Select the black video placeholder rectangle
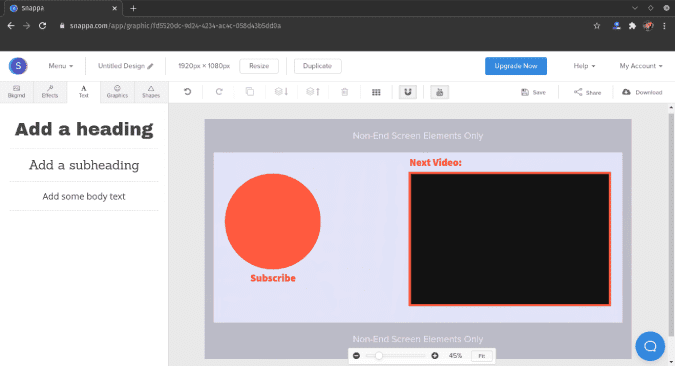This screenshot has height=366, width=675. click(x=510, y=239)
